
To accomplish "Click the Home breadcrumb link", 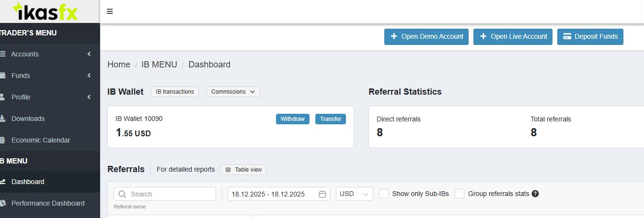I will click(119, 65).
